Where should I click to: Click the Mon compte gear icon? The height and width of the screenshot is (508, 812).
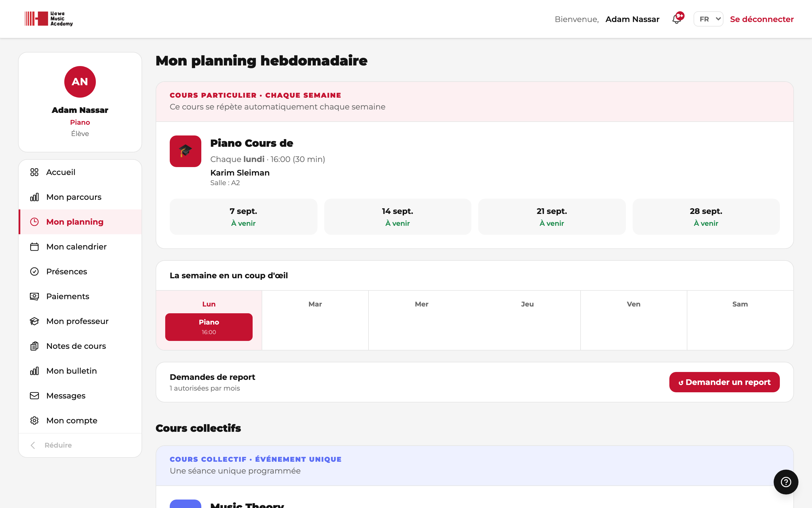[x=34, y=421]
